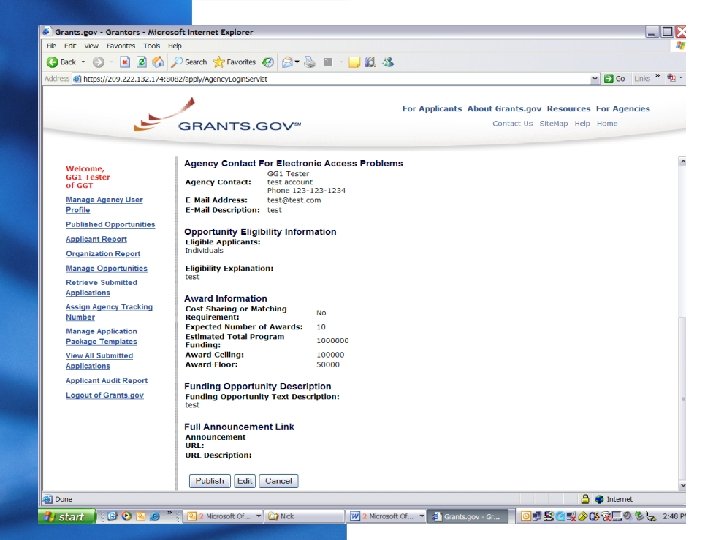Open the Contact Us link

pyautogui.click(x=512, y=124)
